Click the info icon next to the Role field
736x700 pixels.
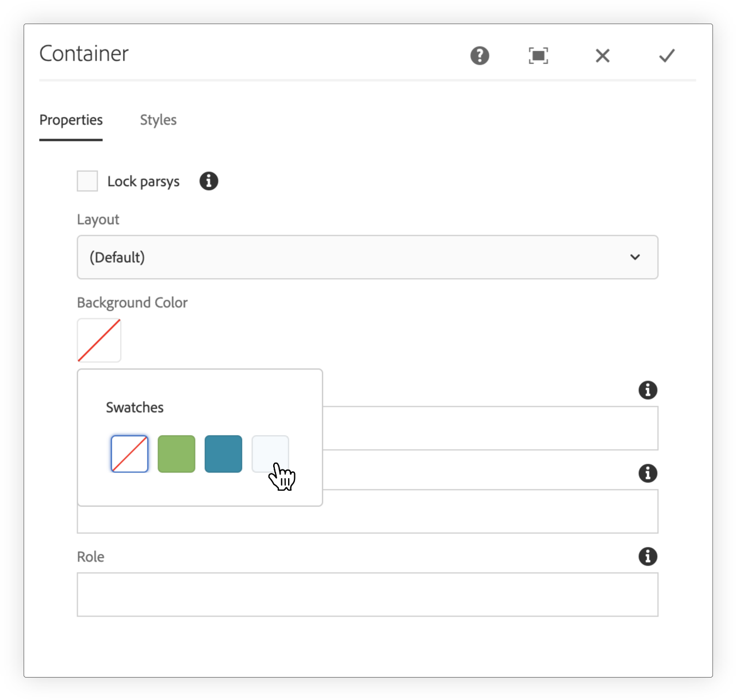pyautogui.click(x=647, y=557)
